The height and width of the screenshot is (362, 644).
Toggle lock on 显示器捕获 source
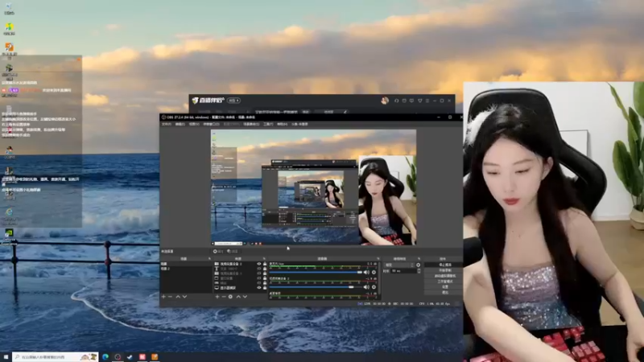[265, 287]
